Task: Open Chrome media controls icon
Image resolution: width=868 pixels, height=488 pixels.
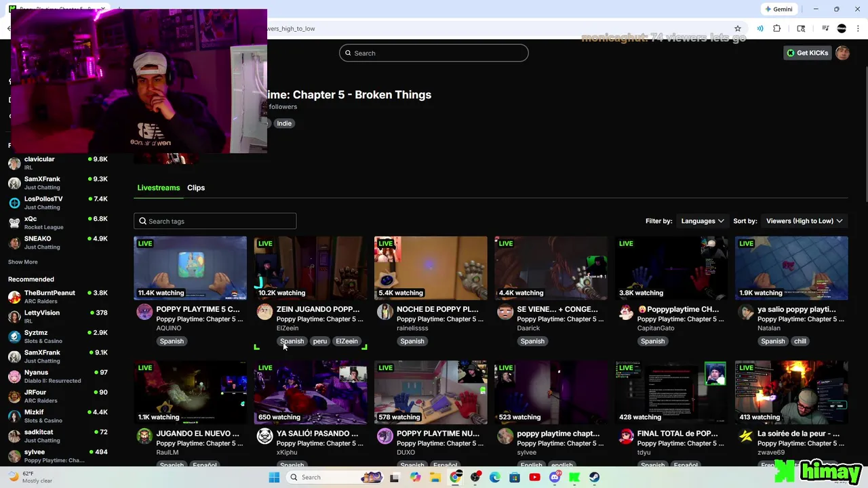Action: pyautogui.click(x=825, y=28)
